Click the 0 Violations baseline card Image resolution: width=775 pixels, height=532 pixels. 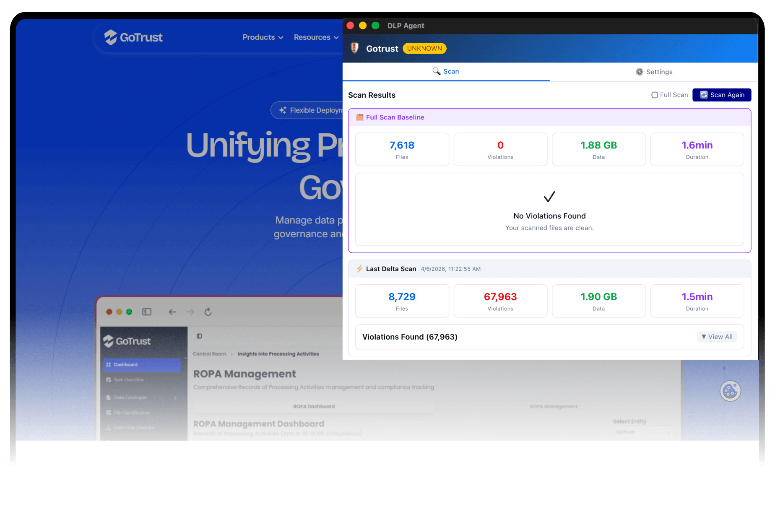pos(500,149)
